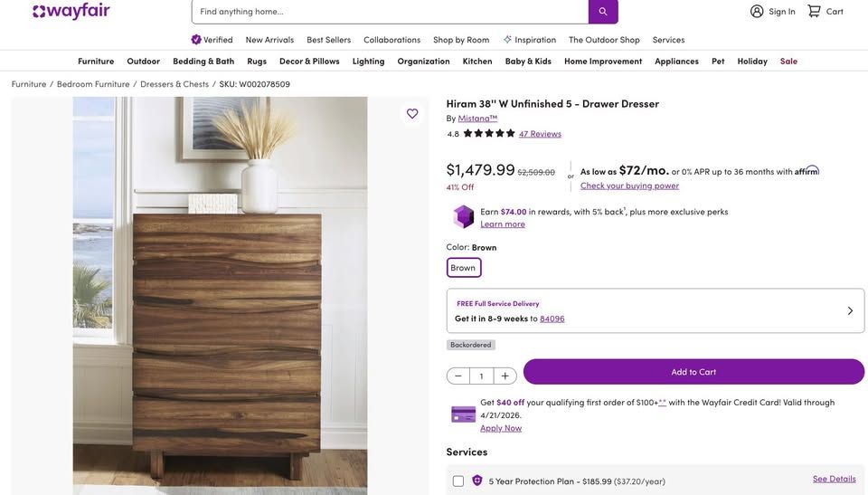Click the Add to Cart button

pos(693,372)
